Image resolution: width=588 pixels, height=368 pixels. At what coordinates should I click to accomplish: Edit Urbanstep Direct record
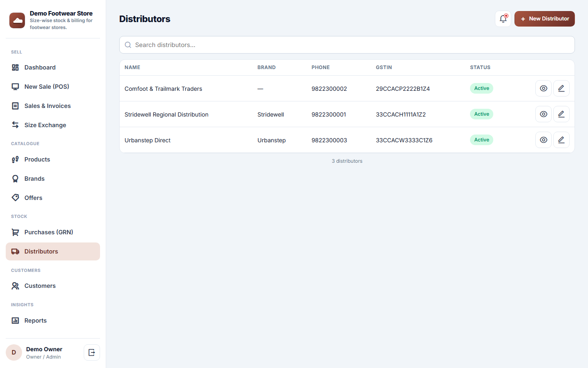point(561,140)
